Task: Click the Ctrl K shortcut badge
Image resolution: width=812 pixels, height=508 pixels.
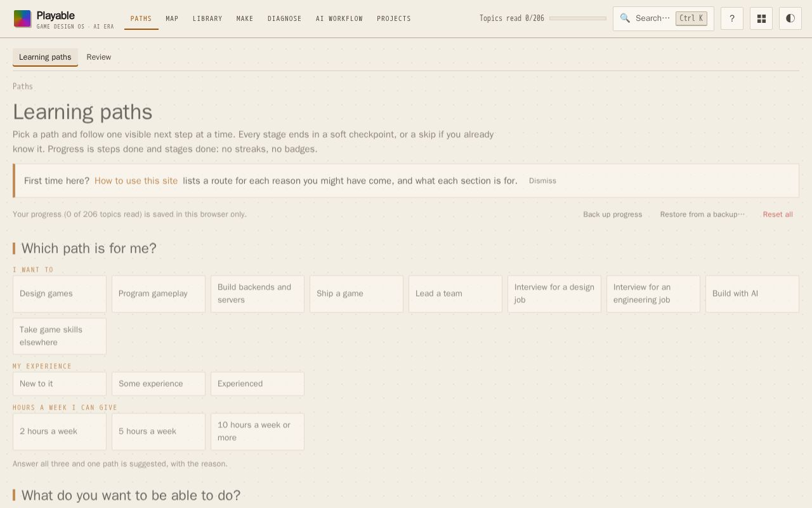Action: coord(691,18)
